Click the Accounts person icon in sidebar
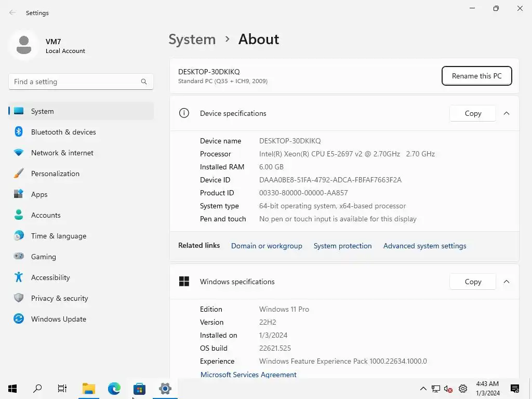The width and height of the screenshot is (532, 399). tap(19, 215)
